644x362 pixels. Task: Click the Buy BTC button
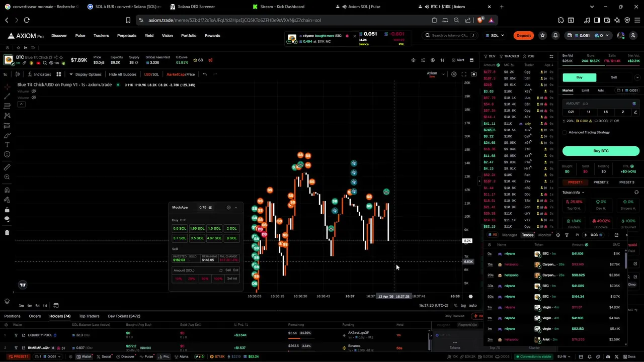[601, 151]
